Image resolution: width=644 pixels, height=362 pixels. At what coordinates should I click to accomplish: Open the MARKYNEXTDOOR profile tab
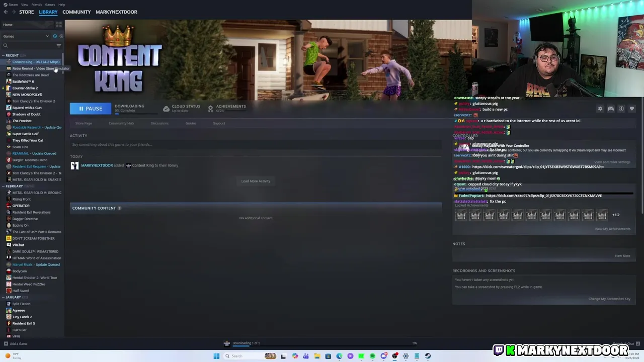tap(116, 12)
